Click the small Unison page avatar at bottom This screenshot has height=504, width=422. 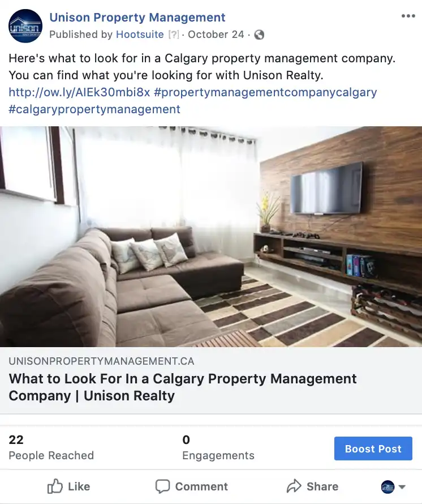(387, 487)
